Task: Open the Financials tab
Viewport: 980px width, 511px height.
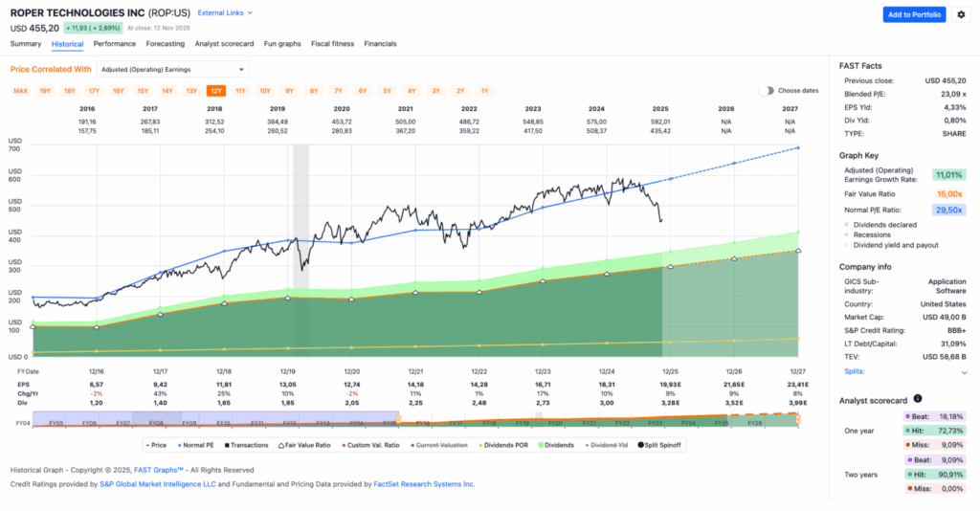Action: pyautogui.click(x=380, y=44)
